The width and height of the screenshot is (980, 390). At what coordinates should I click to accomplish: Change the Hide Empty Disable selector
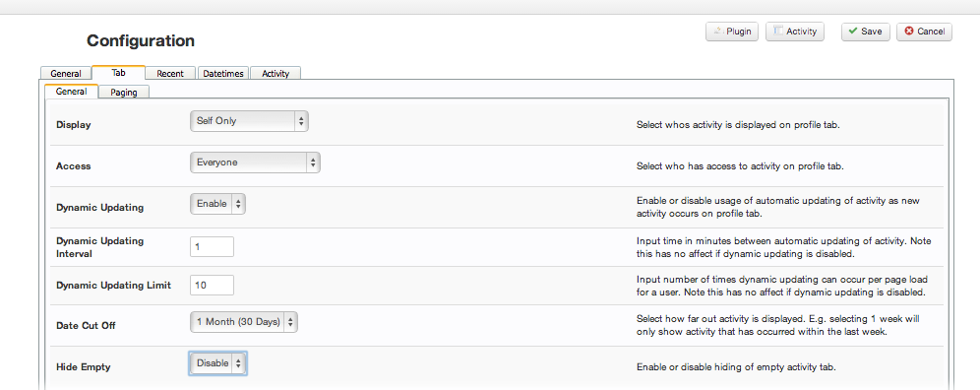(217, 363)
